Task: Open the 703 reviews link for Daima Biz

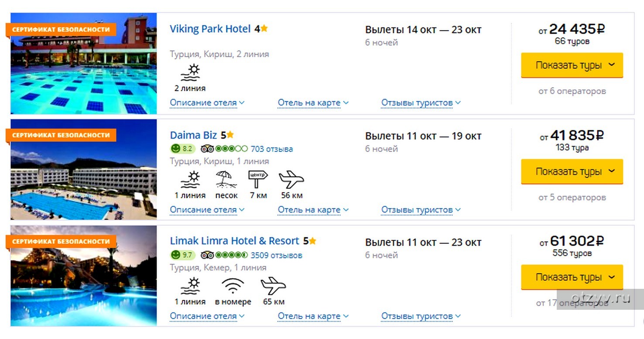Action: [x=271, y=149]
